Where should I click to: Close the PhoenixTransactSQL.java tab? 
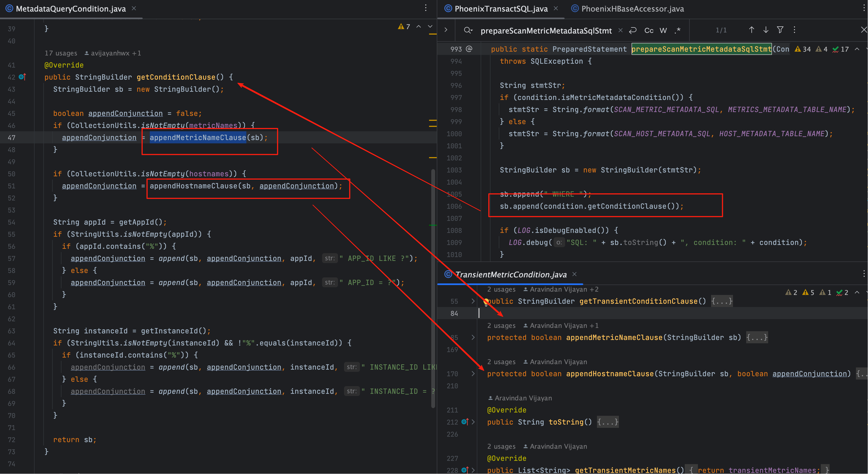pos(556,9)
